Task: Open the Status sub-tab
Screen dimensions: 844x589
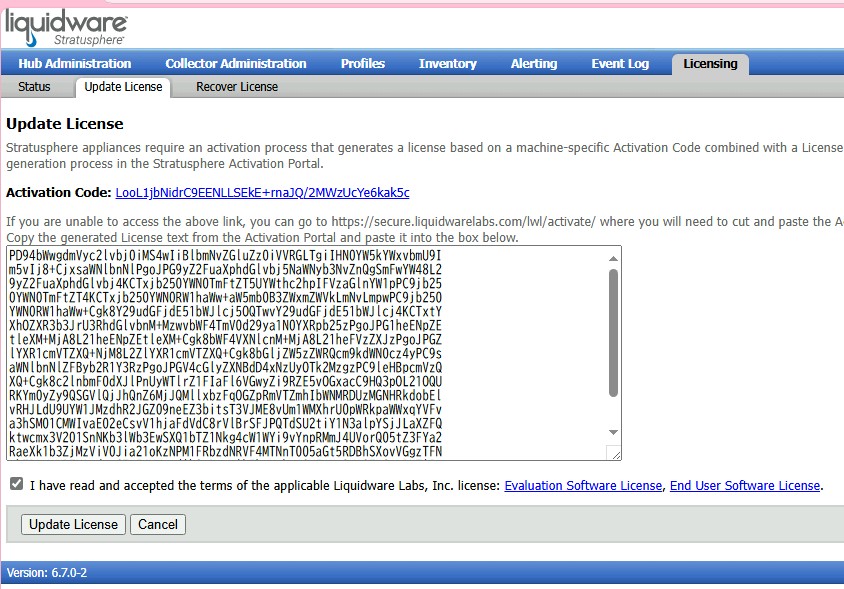Action: [x=34, y=87]
